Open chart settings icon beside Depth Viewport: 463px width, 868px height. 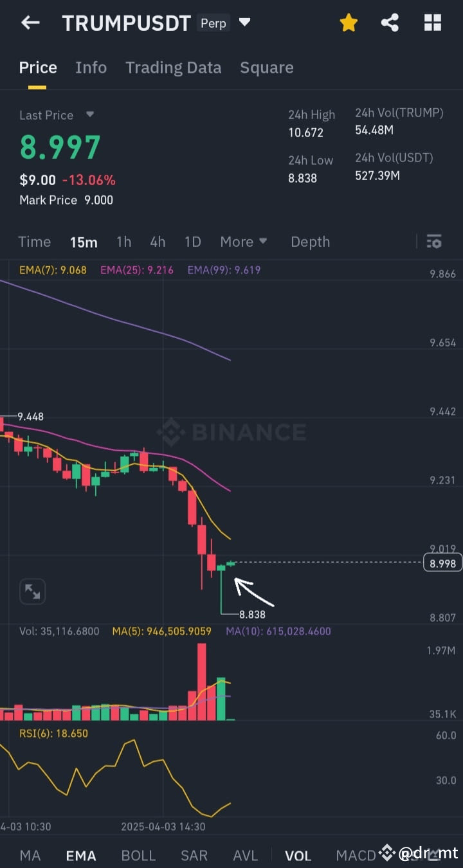(x=434, y=242)
